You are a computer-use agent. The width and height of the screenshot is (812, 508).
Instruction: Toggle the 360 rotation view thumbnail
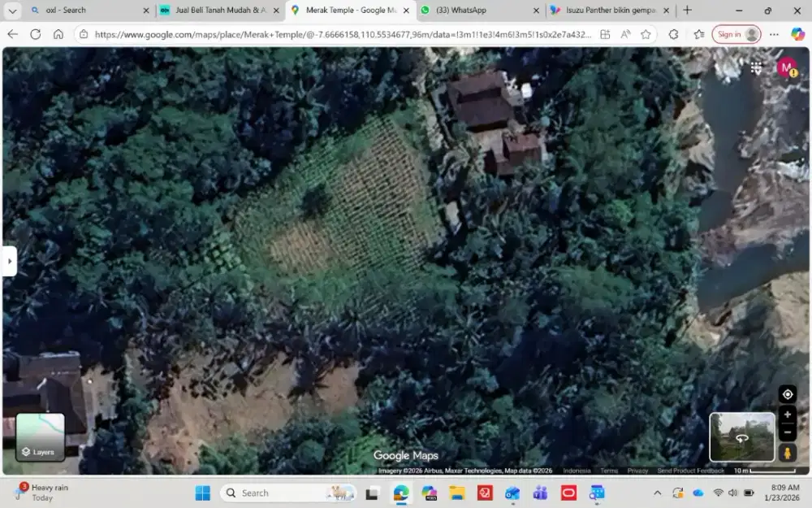pyautogui.click(x=741, y=437)
